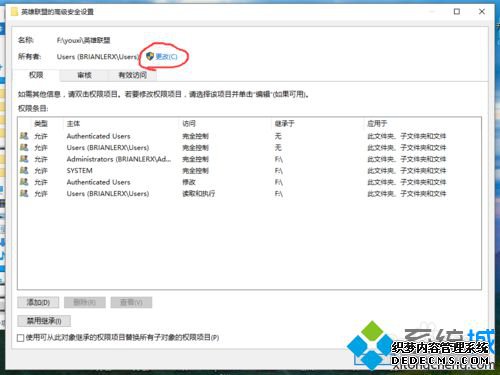Sort by the 主体 column header
500x375 pixels.
pos(73,124)
